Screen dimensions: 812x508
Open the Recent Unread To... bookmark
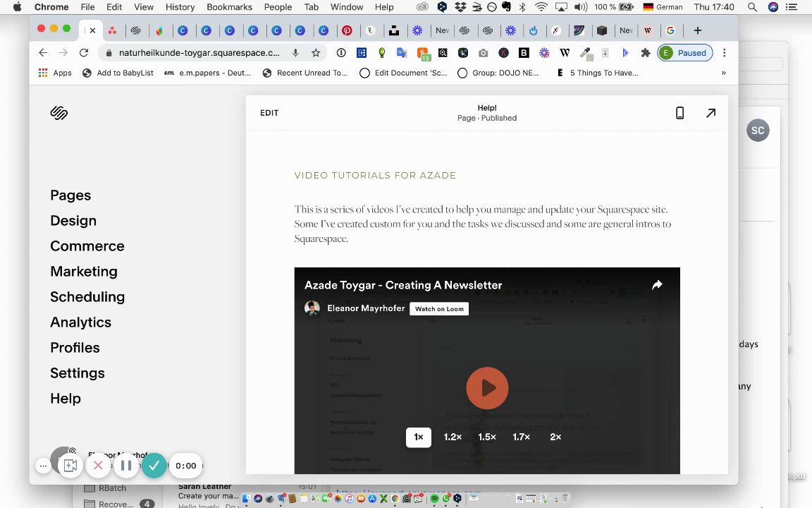(305, 73)
